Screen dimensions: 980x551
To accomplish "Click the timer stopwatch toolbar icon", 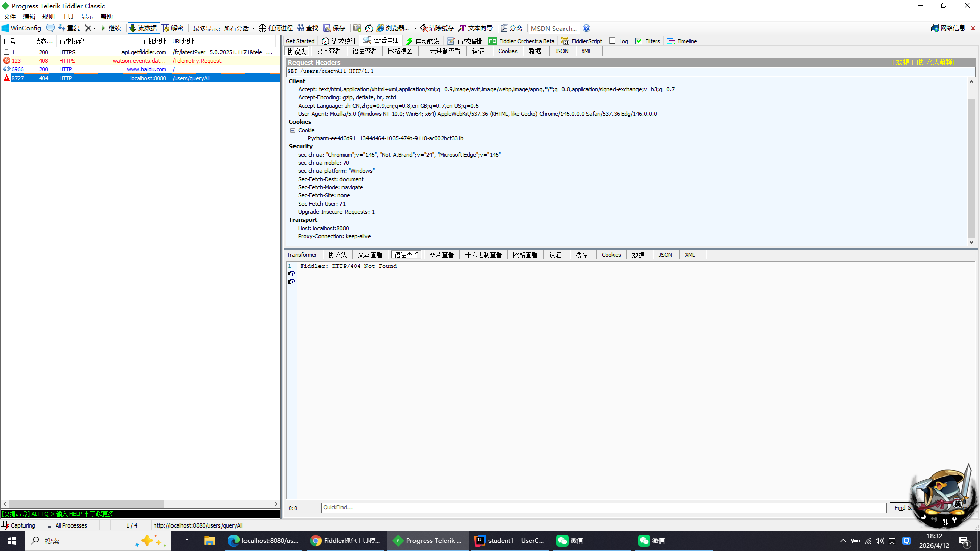I will pos(369,28).
